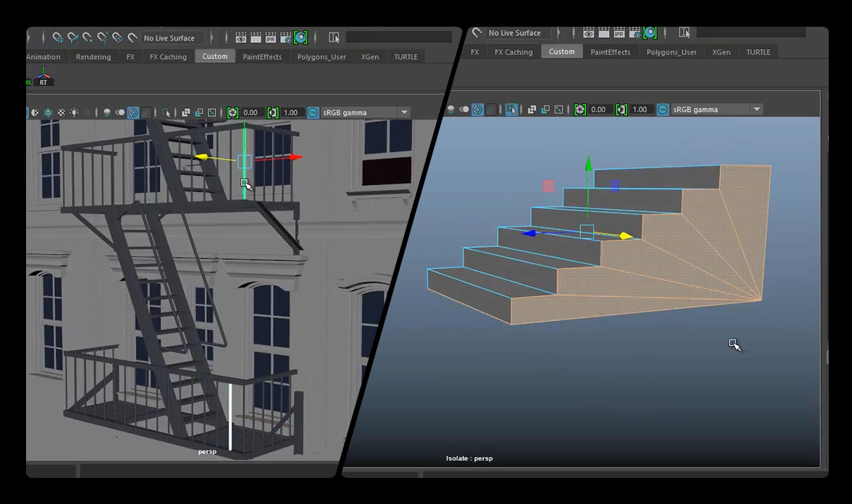Click gamma icon in right viewport toolbar
852x504 pixels.
tap(622, 109)
